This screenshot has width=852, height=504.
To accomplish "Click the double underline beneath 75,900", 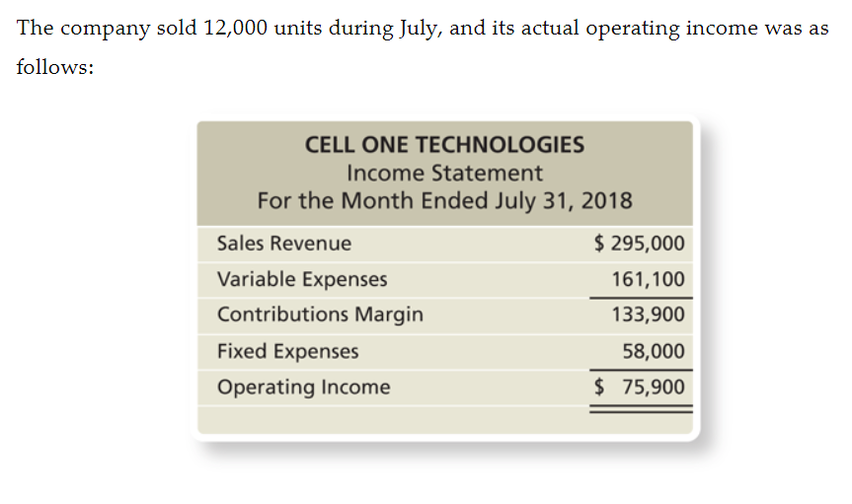I will (641, 409).
